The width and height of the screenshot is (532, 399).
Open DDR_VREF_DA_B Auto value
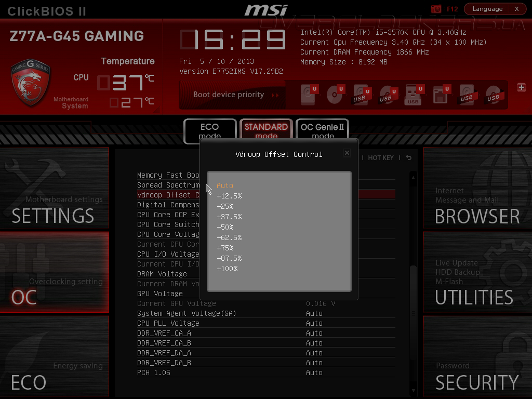(x=314, y=363)
